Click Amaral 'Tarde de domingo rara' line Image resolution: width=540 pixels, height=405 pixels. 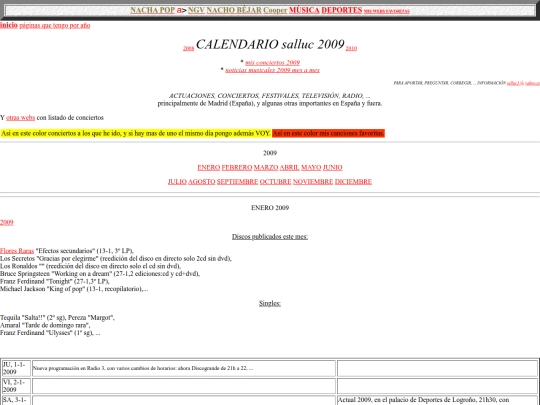tap(45, 325)
